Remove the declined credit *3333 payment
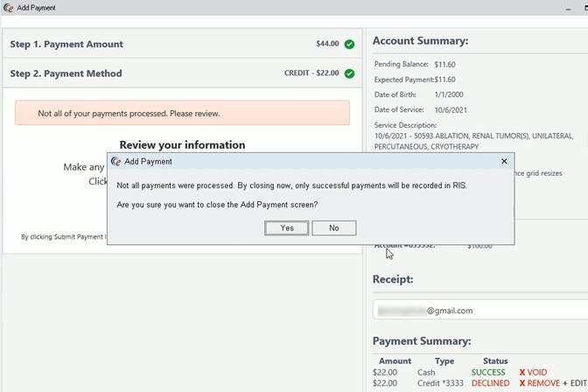588x392 pixels. (x=542, y=383)
